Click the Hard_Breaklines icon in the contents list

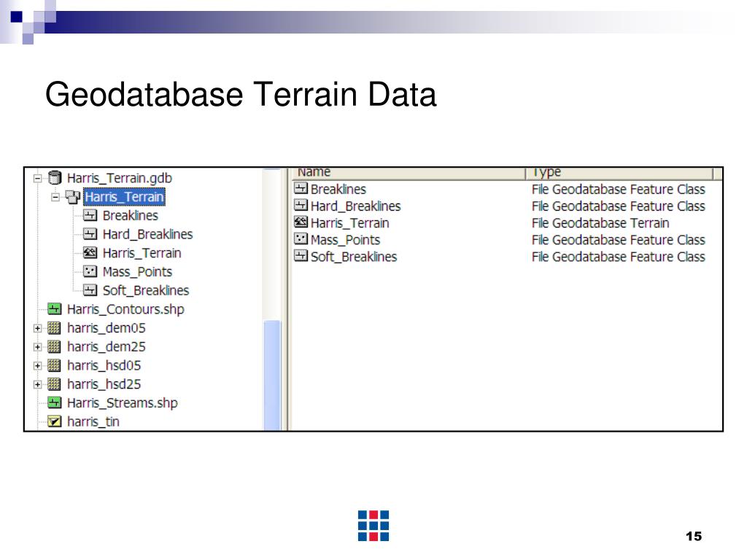(x=301, y=205)
